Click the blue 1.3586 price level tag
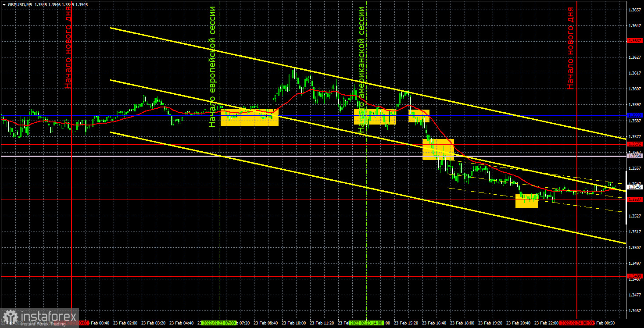Screen dimensions: 644x328 tap(635, 115)
